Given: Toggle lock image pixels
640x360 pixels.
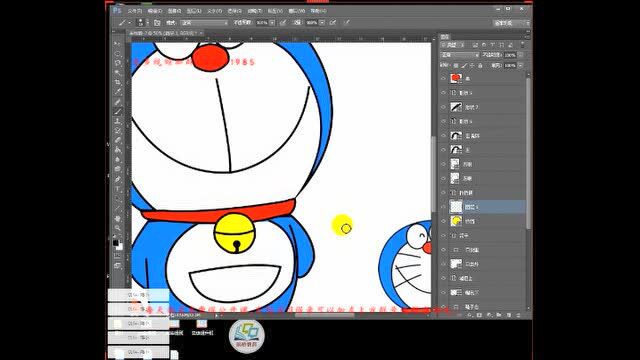Looking at the screenshot, I should [x=464, y=65].
